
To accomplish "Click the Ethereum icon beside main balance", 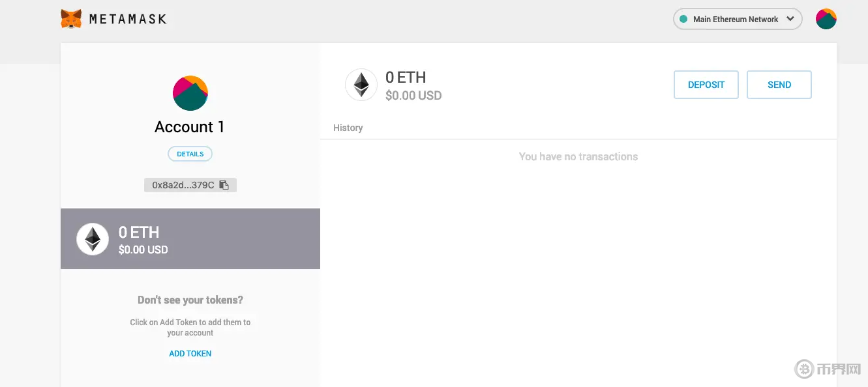I will point(361,85).
